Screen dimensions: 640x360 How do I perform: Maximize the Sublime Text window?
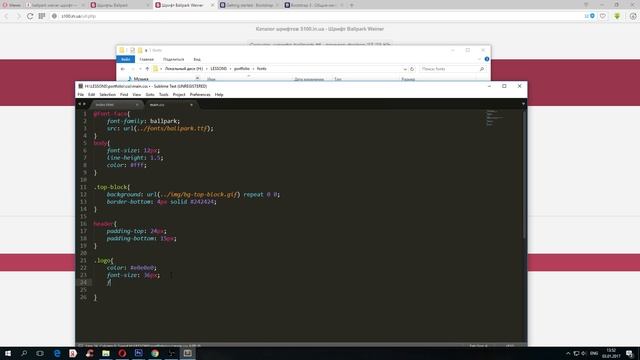(504, 86)
